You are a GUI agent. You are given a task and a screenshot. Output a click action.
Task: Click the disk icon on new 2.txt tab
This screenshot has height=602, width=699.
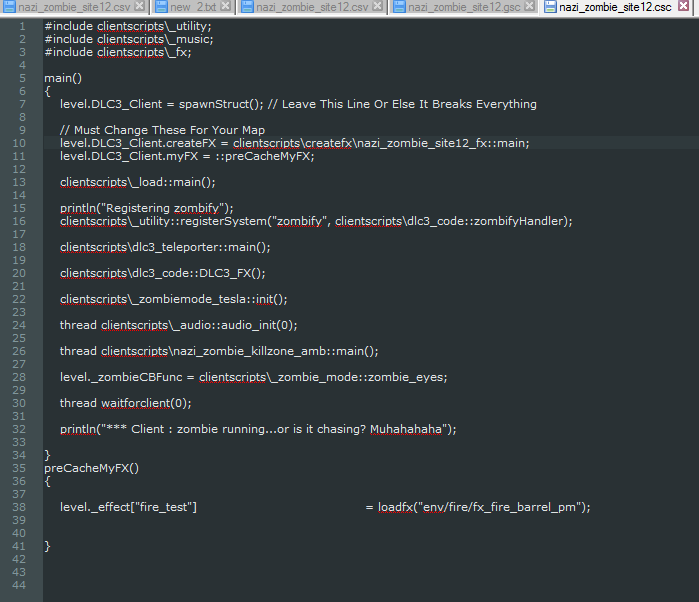coord(161,7)
